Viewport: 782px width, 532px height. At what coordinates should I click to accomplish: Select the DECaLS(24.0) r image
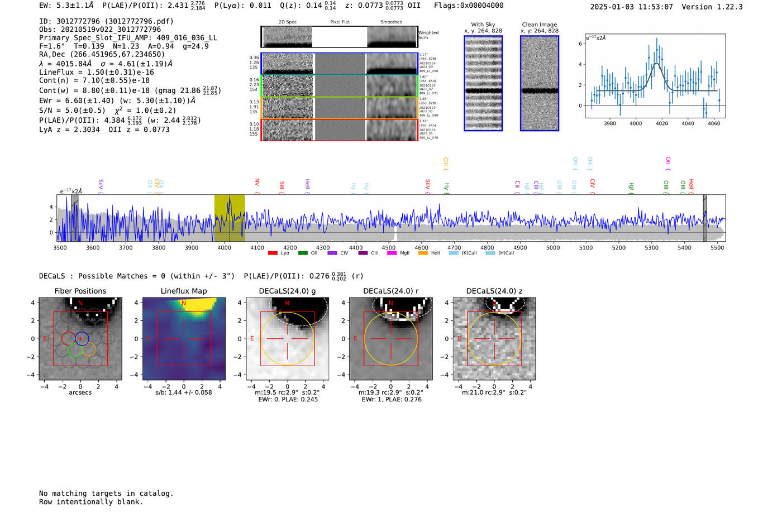click(390, 338)
